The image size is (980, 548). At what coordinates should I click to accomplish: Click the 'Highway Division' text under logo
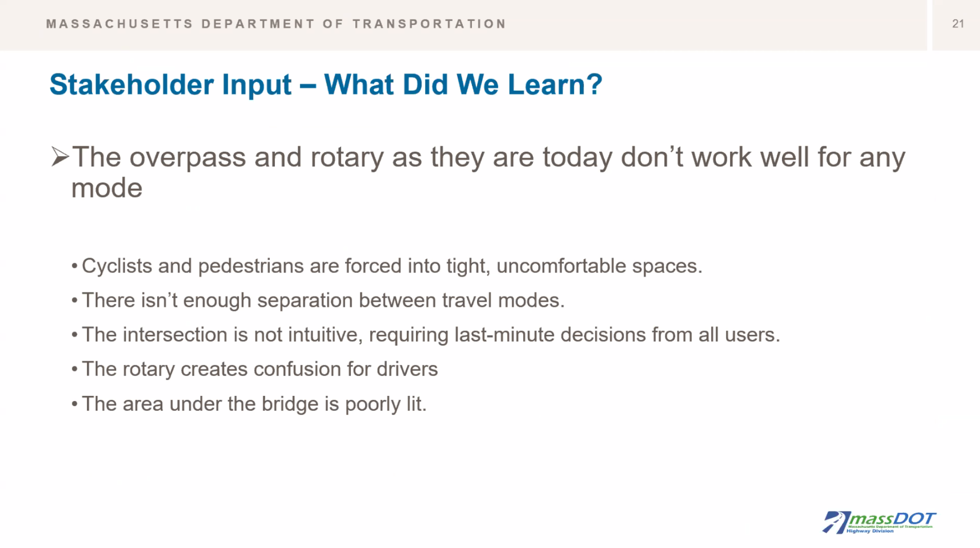click(870, 531)
